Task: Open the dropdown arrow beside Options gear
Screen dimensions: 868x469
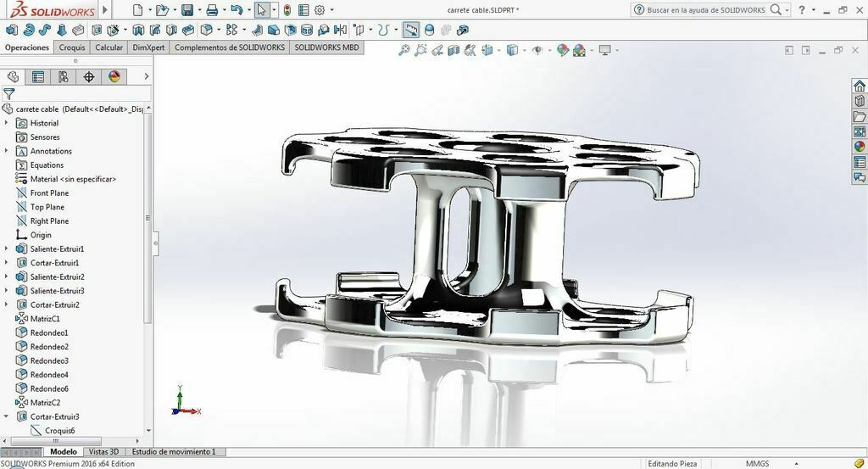Action: click(331, 10)
